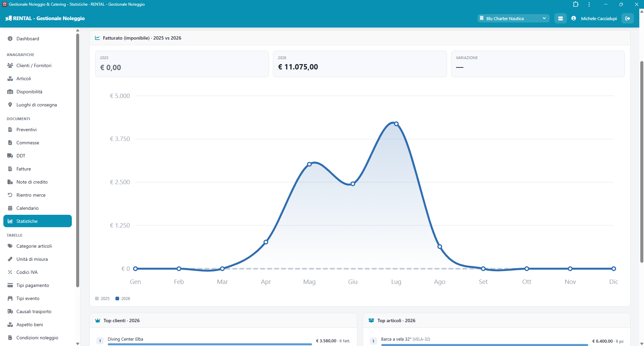Screen dimensions: 644x346
Task: Click the RENTAL - Gestionale Noleggio logo title
Action: pyautogui.click(x=45, y=18)
